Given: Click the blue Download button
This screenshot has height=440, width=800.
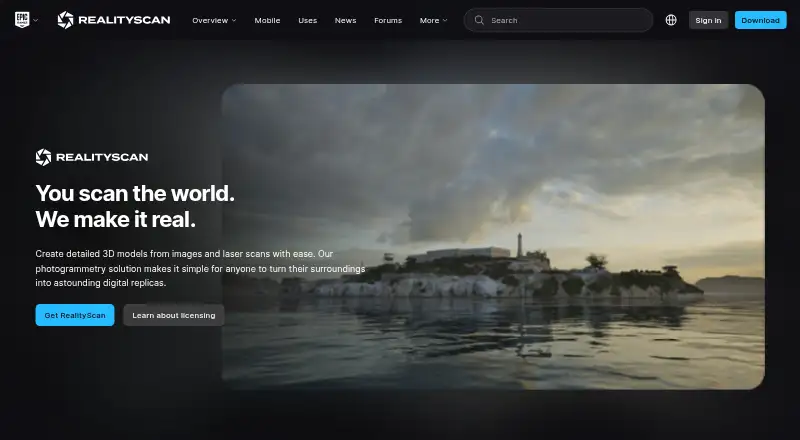Looking at the screenshot, I should pos(760,20).
